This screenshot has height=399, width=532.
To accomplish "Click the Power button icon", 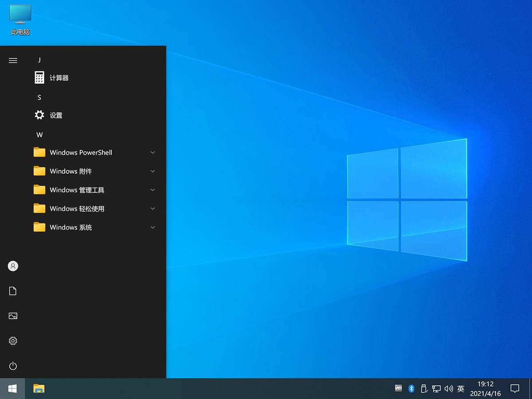I will 13,366.
